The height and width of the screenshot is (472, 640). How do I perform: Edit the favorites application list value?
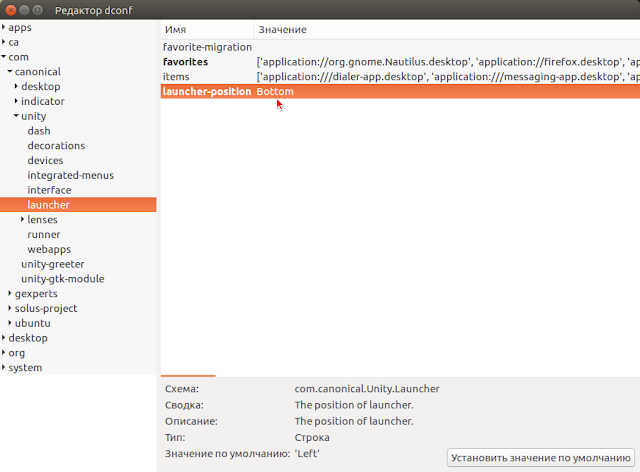448,62
